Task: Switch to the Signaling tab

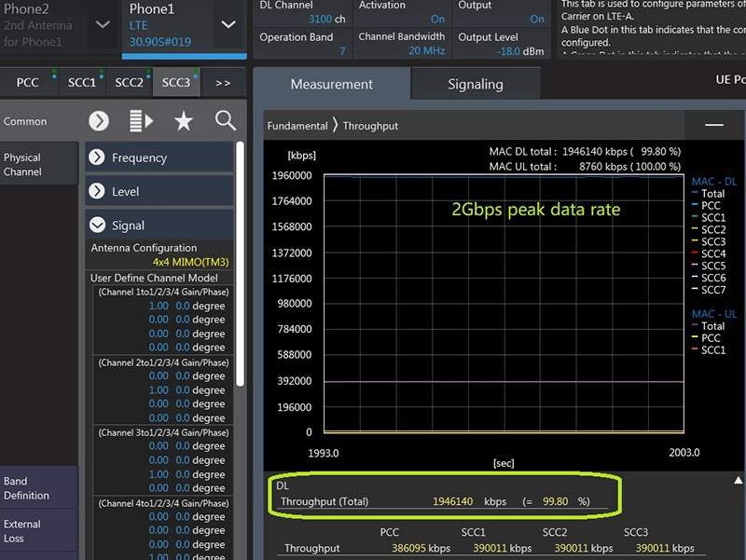Action: (475, 84)
